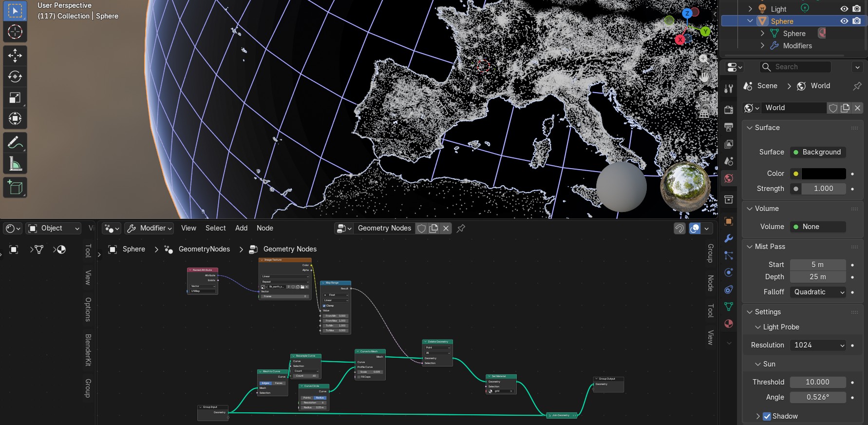868x425 pixels.
Task: Choose the Measure ruler tool
Action: coord(15,164)
